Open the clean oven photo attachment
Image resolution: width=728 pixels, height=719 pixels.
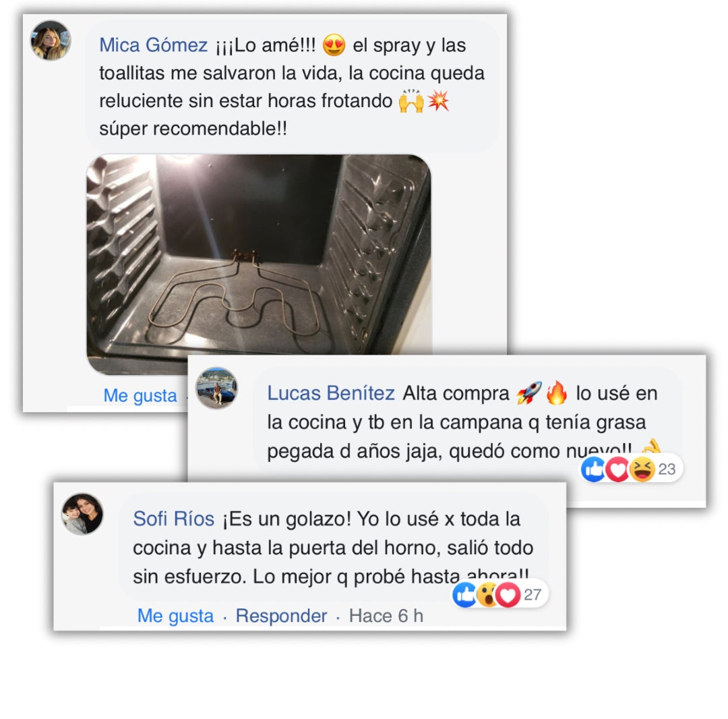pos(259,264)
